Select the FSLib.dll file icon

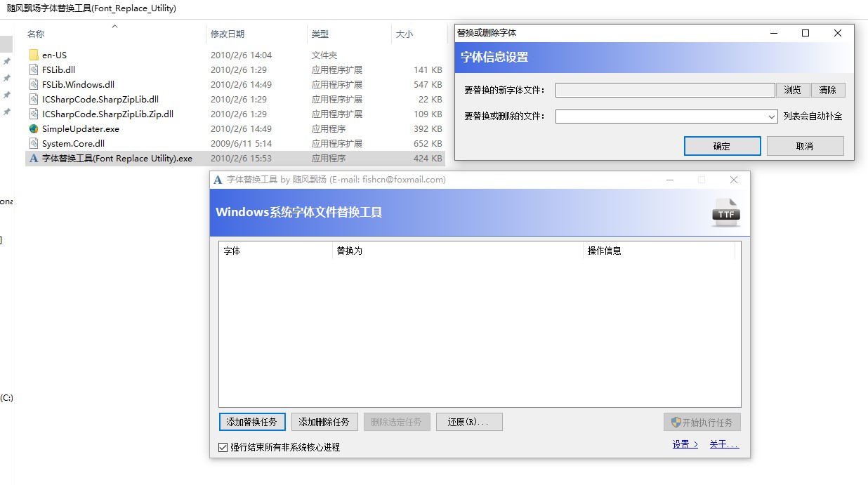click(x=34, y=69)
